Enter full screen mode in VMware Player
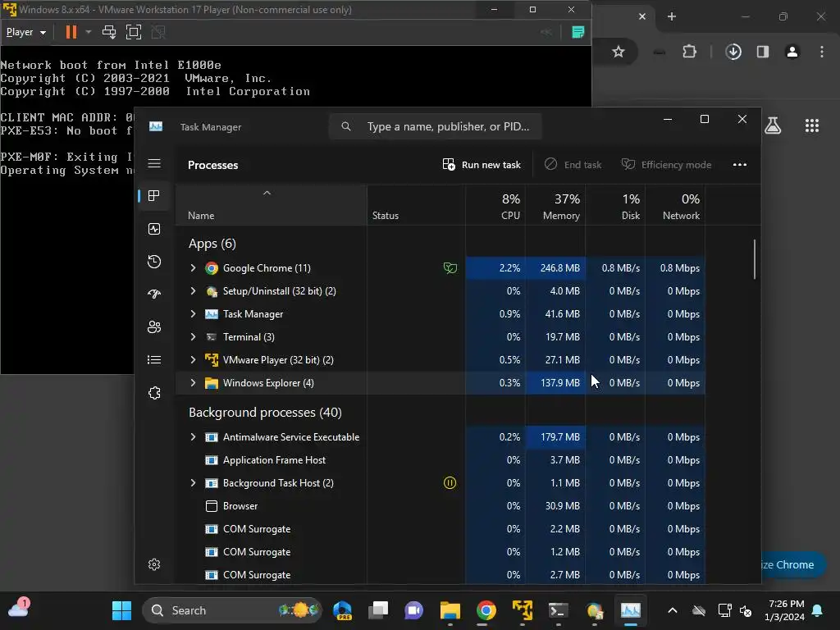Viewport: 840px width, 630px height. (134, 32)
